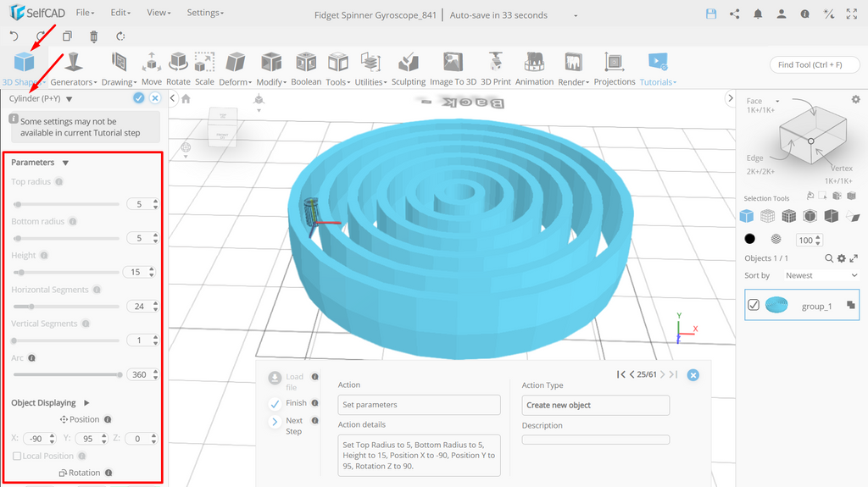Toggle fullscreen mode icon

click(852, 14)
